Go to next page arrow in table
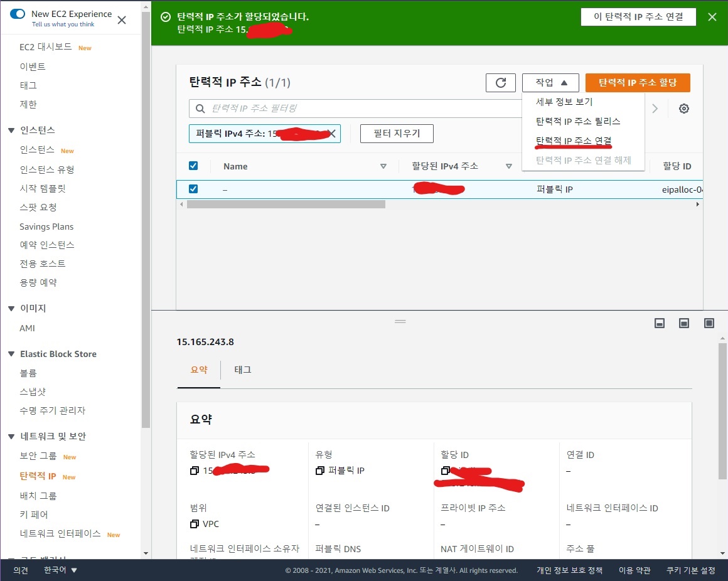 (x=655, y=109)
